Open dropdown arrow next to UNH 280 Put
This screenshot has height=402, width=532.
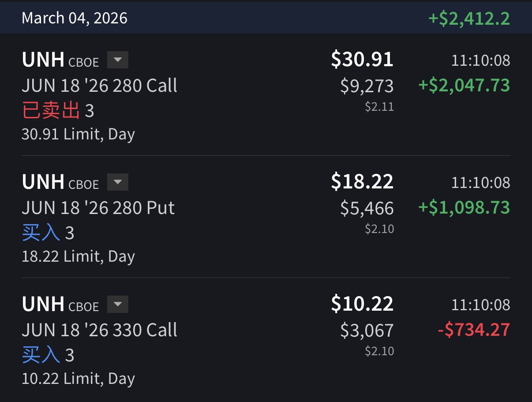[118, 182]
